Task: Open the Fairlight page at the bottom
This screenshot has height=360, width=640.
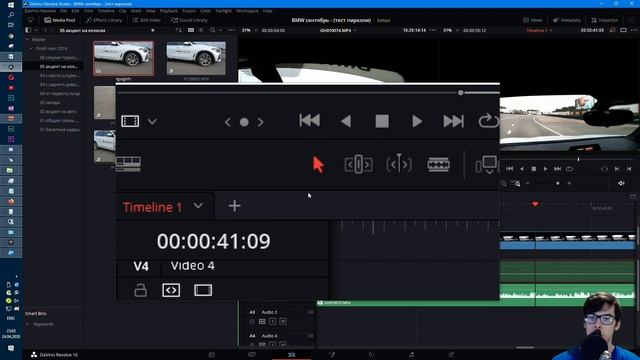Action: pyautogui.click(x=411, y=355)
